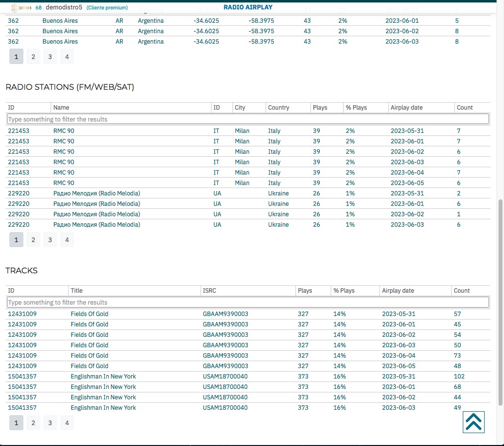Click RMC 90 name in the 2023-06-05 row
This screenshot has height=446, width=504.
[64, 183]
